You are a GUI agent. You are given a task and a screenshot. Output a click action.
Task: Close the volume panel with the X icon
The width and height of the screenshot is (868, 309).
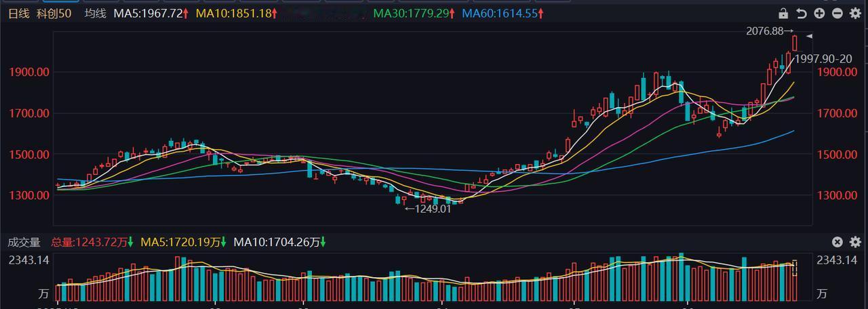[837, 242]
